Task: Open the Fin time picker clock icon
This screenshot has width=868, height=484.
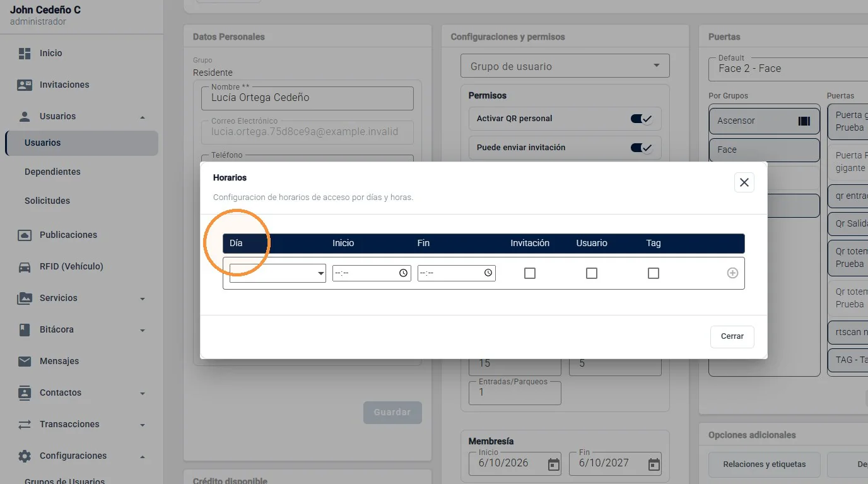Action: 488,273
